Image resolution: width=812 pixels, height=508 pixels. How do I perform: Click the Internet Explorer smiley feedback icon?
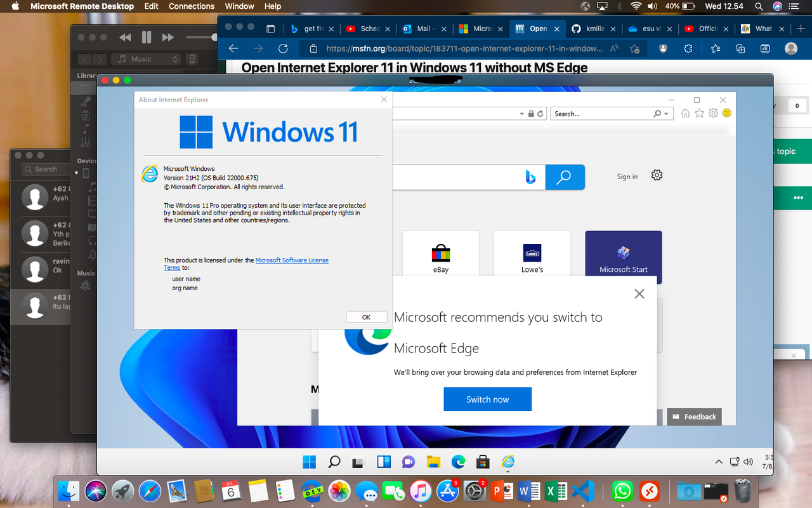pyautogui.click(x=727, y=113)
